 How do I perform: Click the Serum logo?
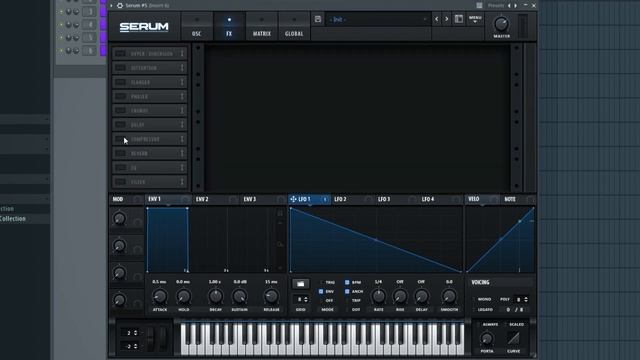pos(144,27)
